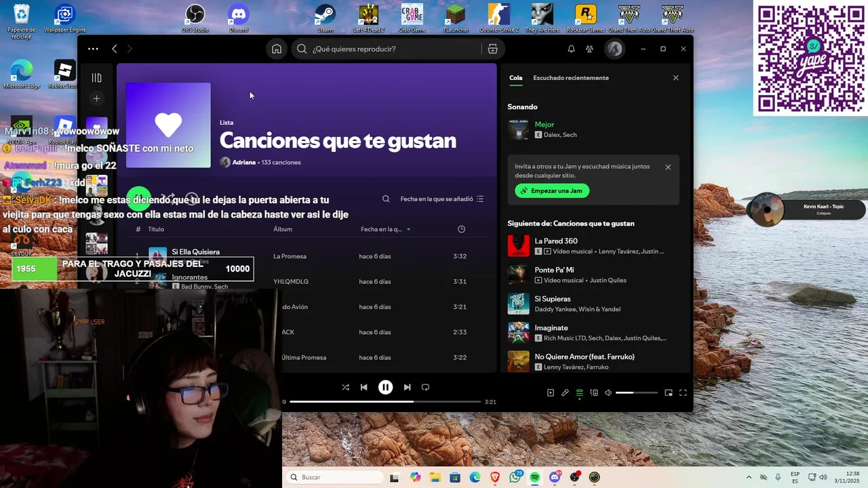868x488 pixels.
Task: Enter full screen mode
Action: click(x=683, y=392)
